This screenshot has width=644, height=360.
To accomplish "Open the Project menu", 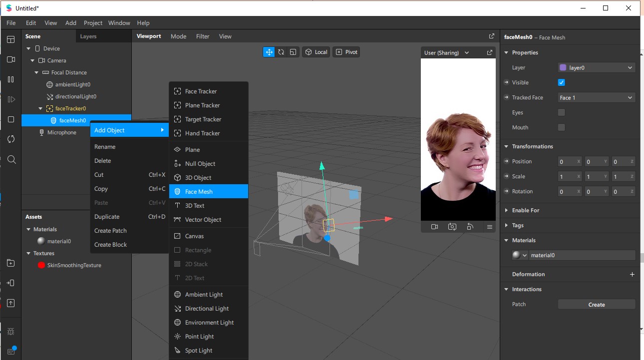I will [93, 23].
